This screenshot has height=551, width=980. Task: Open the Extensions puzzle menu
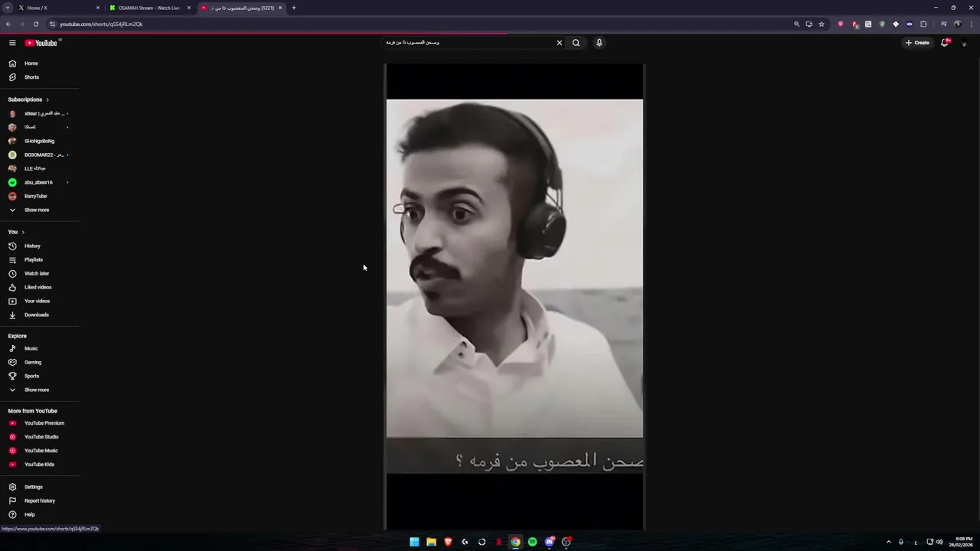coord(923,24)
